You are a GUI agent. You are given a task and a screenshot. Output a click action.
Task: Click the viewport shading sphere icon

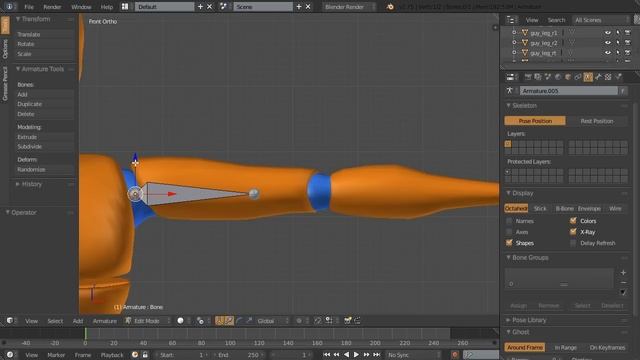point(180,321)
